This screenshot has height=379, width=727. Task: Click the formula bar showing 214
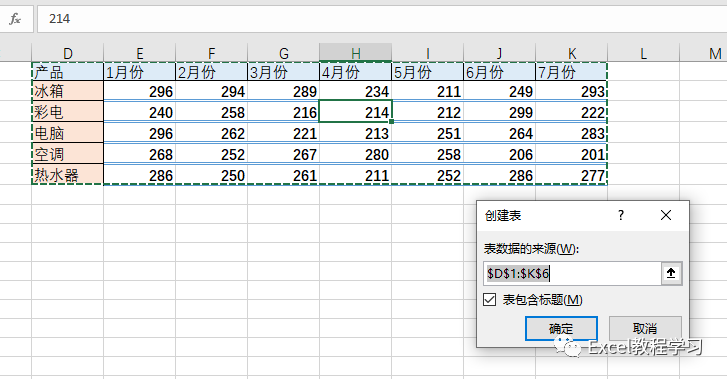(382, 19)
